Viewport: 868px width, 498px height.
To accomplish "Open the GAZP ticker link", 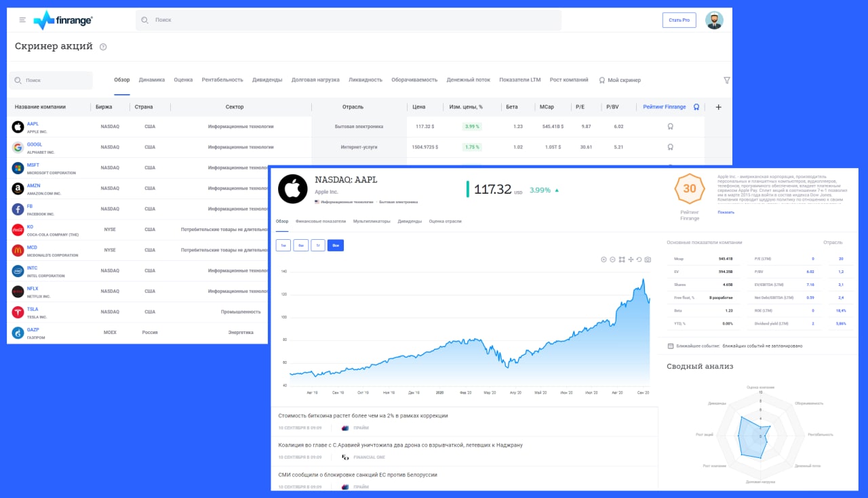I will point(33,330).
